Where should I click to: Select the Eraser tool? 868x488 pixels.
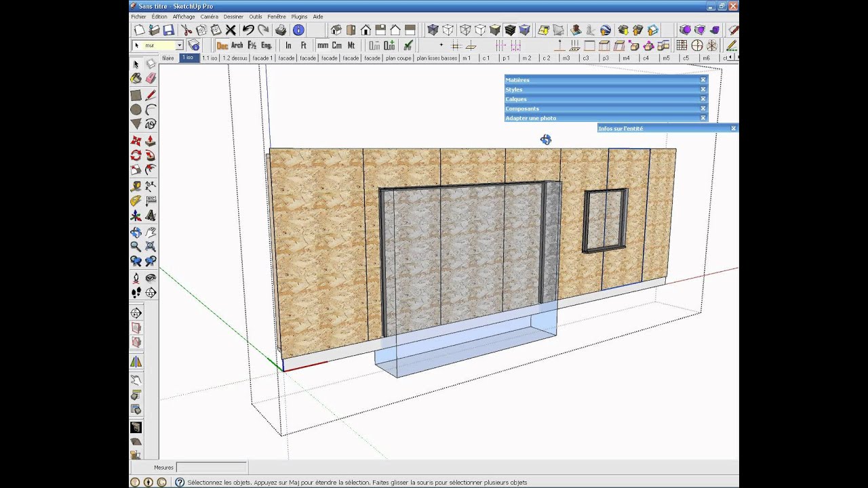point(151,79)
